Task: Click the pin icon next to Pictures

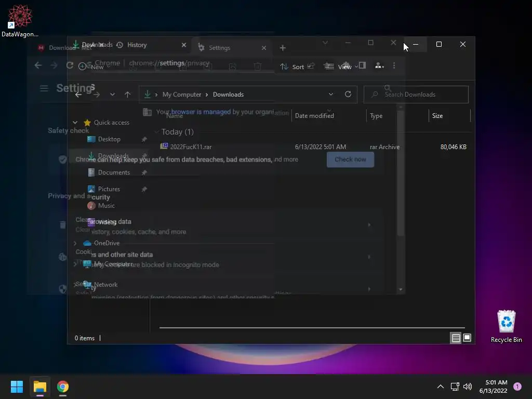Action: point(144,189)
